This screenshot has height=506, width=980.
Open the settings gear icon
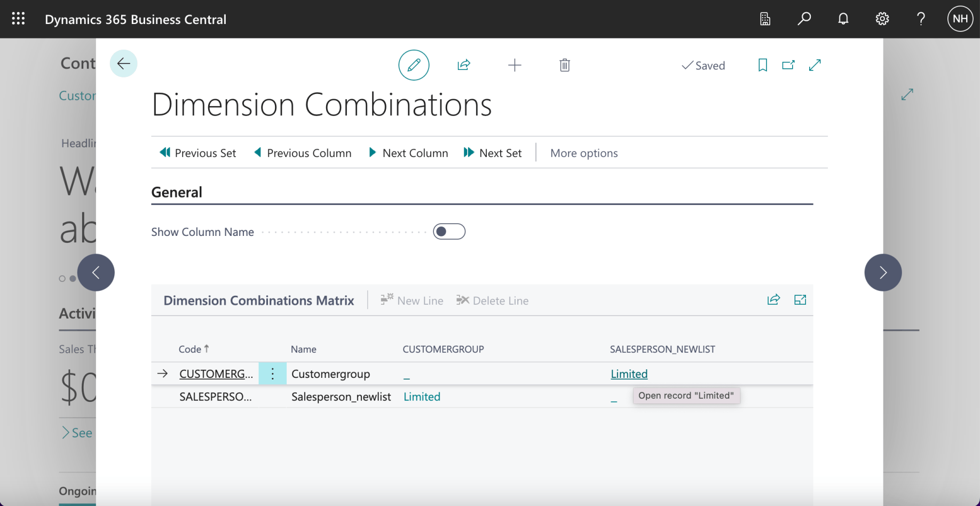[882, 19]
